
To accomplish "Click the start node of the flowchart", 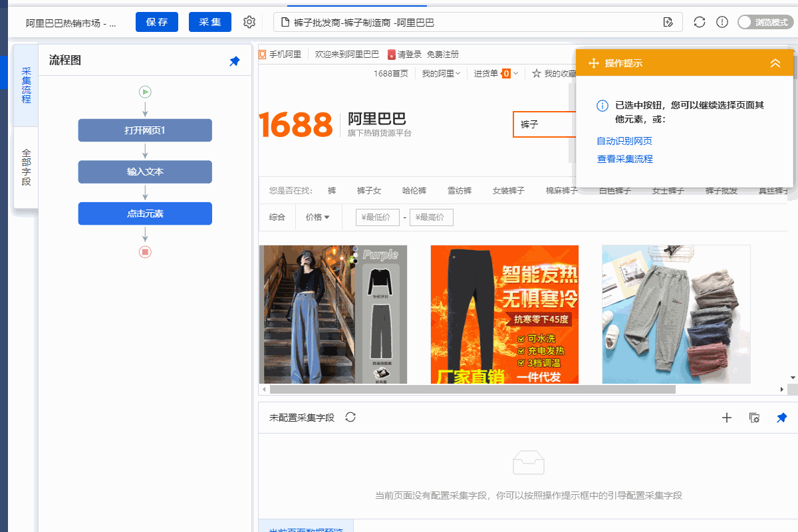I will (145, 92).
